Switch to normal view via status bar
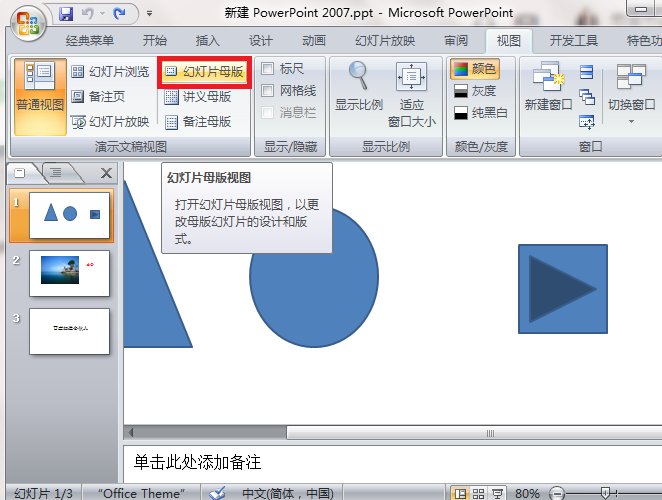The height and width of the screenshot is (500, 662). point(460,493)
